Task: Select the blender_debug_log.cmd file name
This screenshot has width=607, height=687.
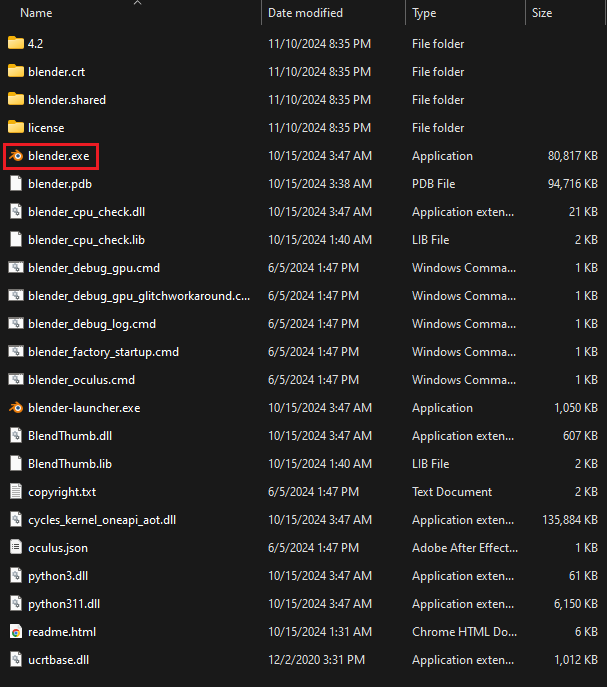Action: (x=92, y=324)
